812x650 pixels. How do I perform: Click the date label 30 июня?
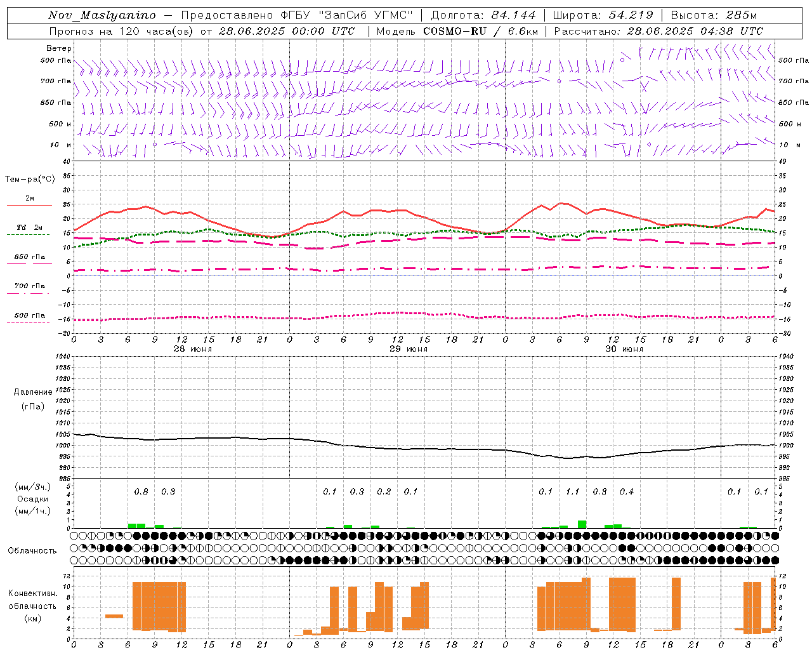(x=624, y=349)
